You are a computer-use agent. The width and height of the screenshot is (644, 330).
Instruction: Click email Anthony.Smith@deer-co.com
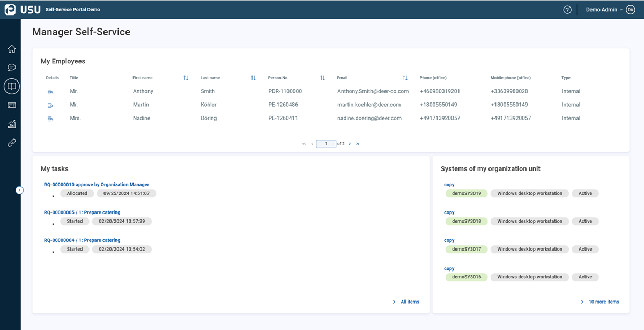pos(373,91)
